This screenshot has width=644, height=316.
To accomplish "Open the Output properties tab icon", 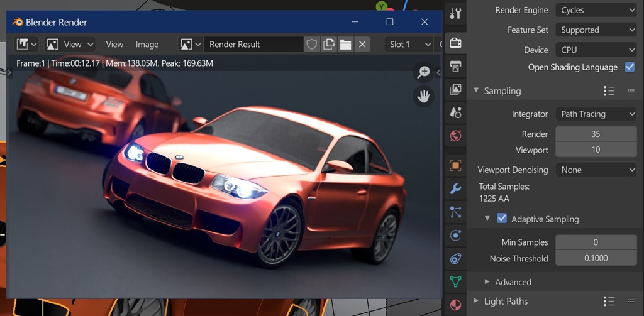I will 455,66.
